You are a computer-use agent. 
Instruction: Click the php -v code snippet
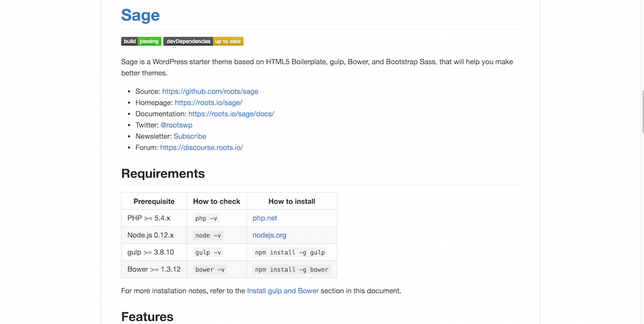[206, 218]
